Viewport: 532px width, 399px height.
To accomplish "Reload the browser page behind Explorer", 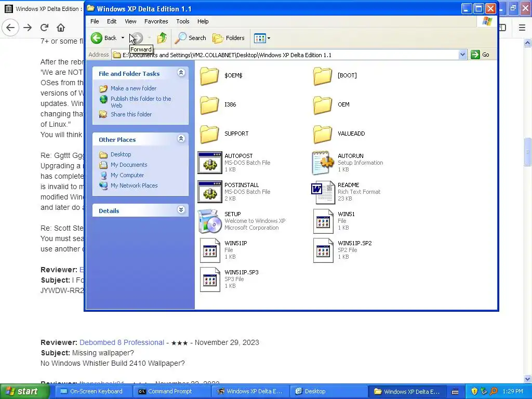I will (44, 28).
